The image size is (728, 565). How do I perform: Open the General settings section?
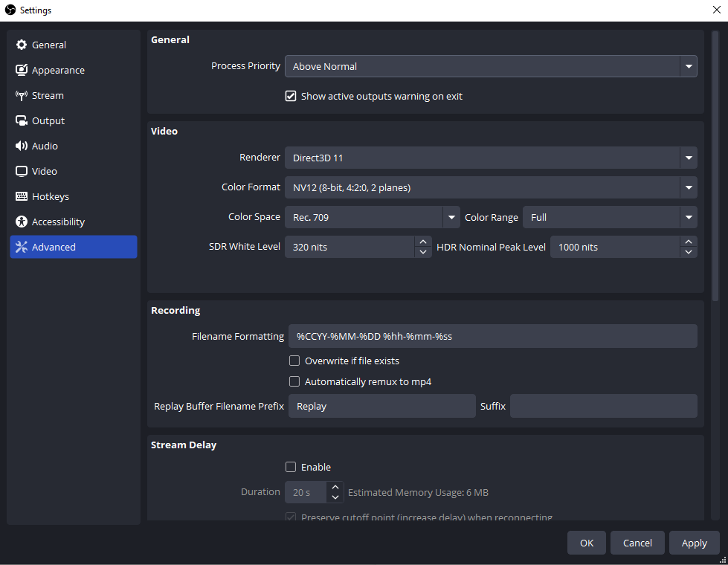(48, 45)
